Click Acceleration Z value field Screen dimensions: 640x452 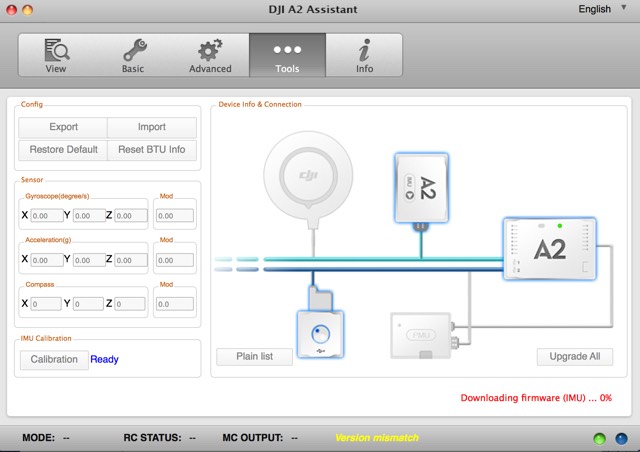[x=131, y=260]
